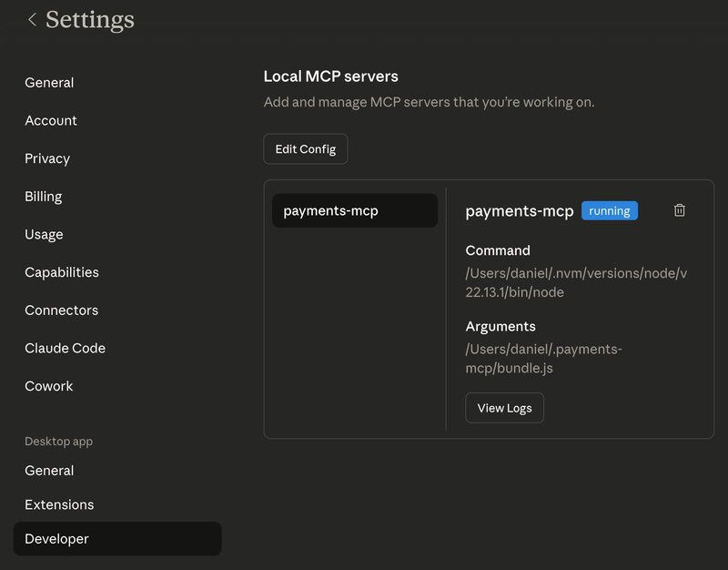This screenshot has height=570, width=728.
Task: Open the Privacy settings page
Action: [47, 158]
